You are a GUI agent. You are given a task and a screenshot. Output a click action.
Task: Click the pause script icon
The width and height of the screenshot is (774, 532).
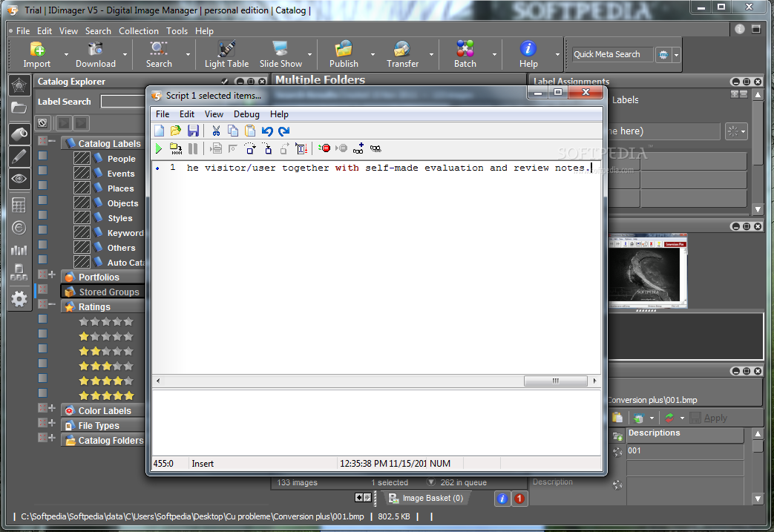click(x=193, y=148)
